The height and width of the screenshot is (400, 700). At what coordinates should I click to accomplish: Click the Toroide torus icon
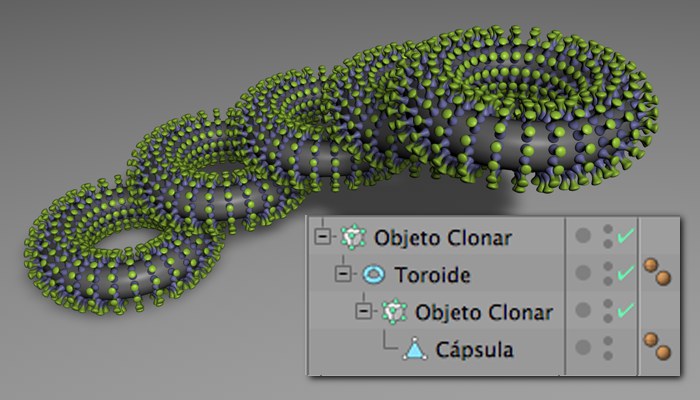(374, 275)
